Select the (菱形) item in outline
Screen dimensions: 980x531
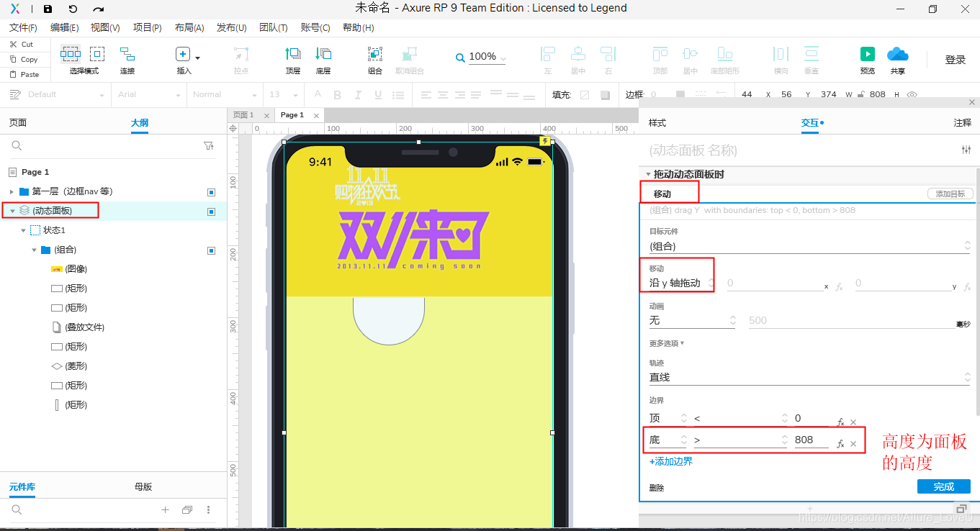coord(76,366)
